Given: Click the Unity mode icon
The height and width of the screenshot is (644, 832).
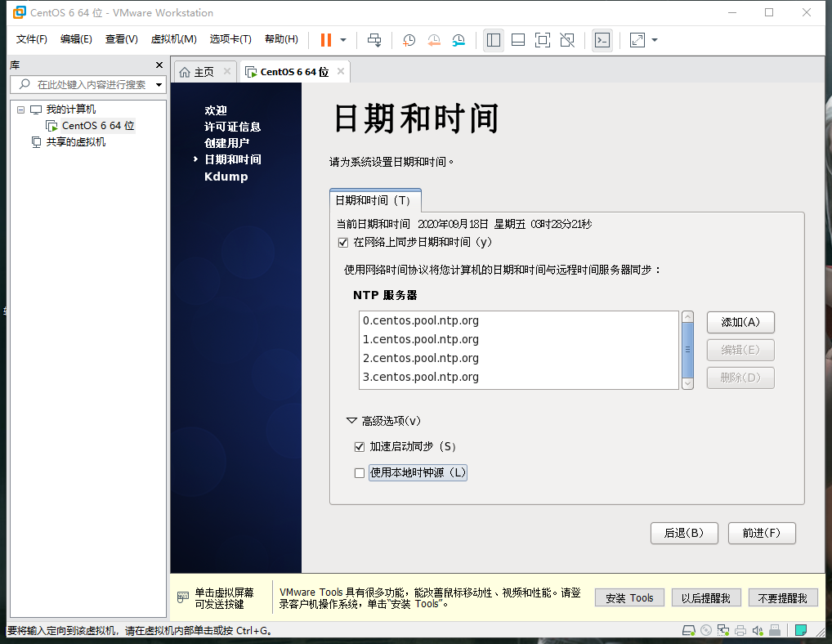Looking at the screenshot, I should tap(567, 40).
